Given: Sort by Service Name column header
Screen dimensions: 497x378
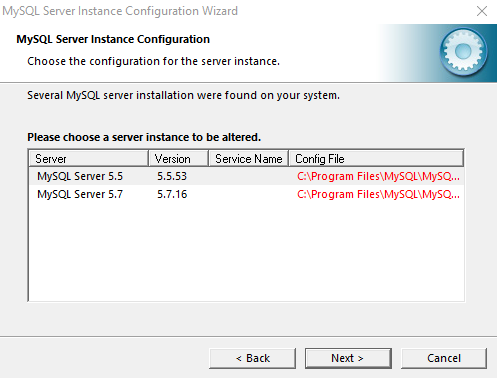Looking at the screenshot, I should 248,158.
